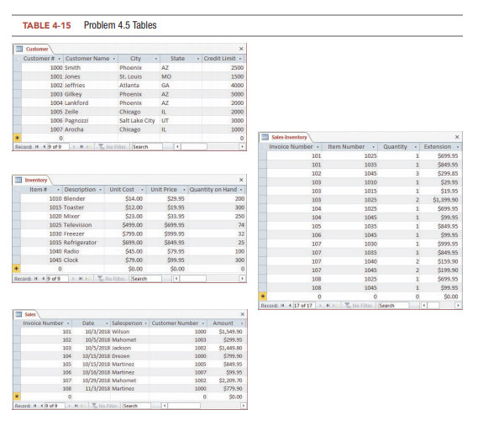Click the No Filter button in Inventory table
The height and width of the screenshot is (436, 504).
(111, 279)
